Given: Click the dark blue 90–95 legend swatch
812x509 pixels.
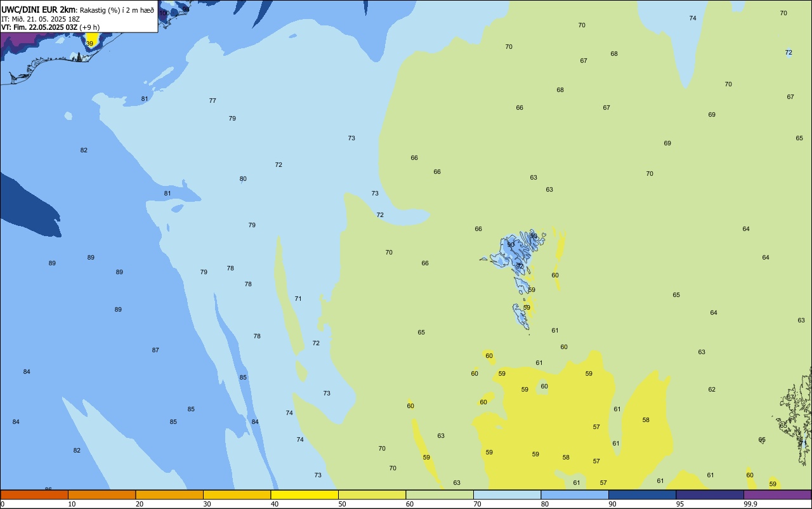Looking at the screenshot, I should [642, 494].
